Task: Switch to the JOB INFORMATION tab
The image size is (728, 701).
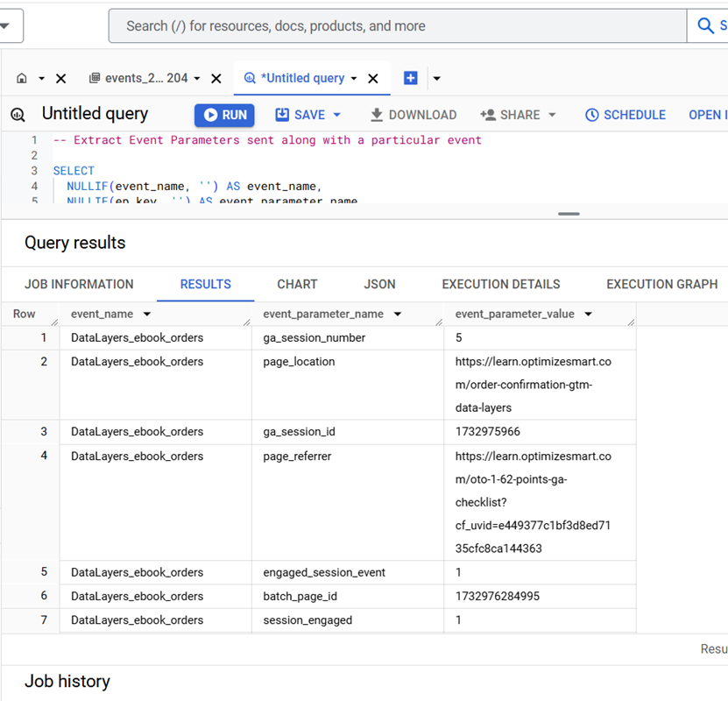Action: (79, 284)
